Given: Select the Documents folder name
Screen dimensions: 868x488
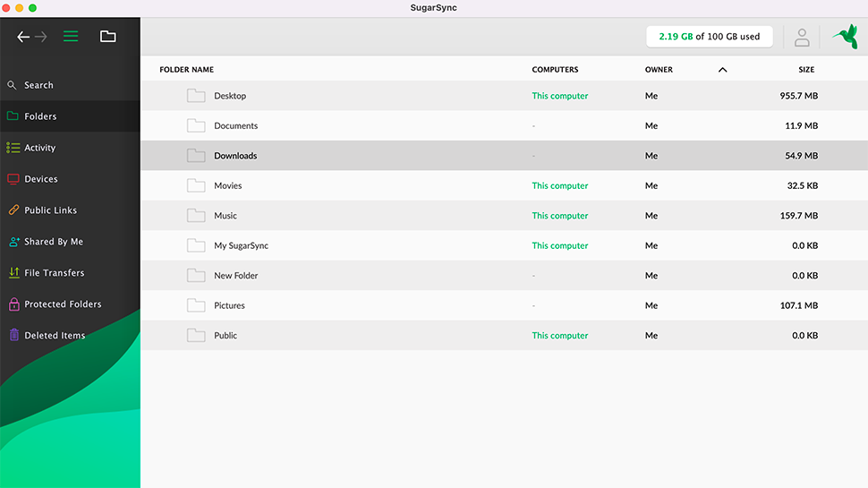Looking at the screenshot, I should [x=236, y=125].
